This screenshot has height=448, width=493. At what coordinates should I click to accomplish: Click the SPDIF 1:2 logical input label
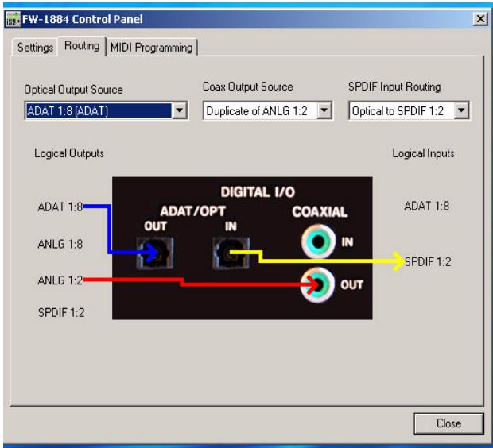(x=428, y=261)
